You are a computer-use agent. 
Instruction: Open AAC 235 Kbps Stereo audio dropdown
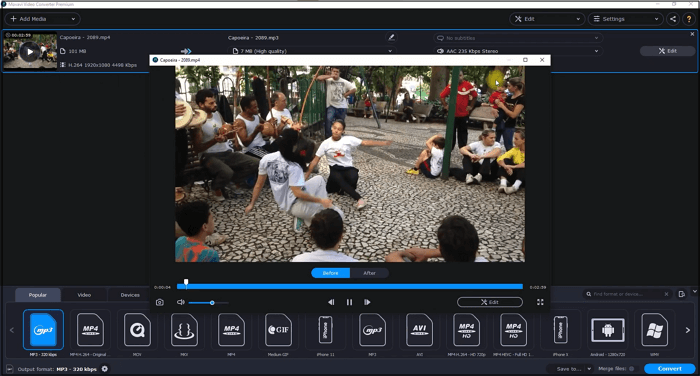pyautogui.click(x=518, y=51)
